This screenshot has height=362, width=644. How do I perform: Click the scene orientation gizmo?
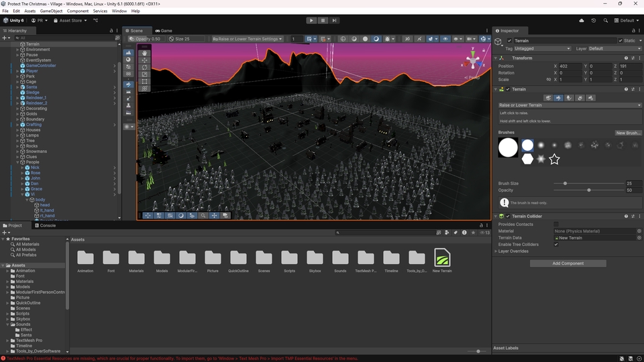tap(474, 62)
